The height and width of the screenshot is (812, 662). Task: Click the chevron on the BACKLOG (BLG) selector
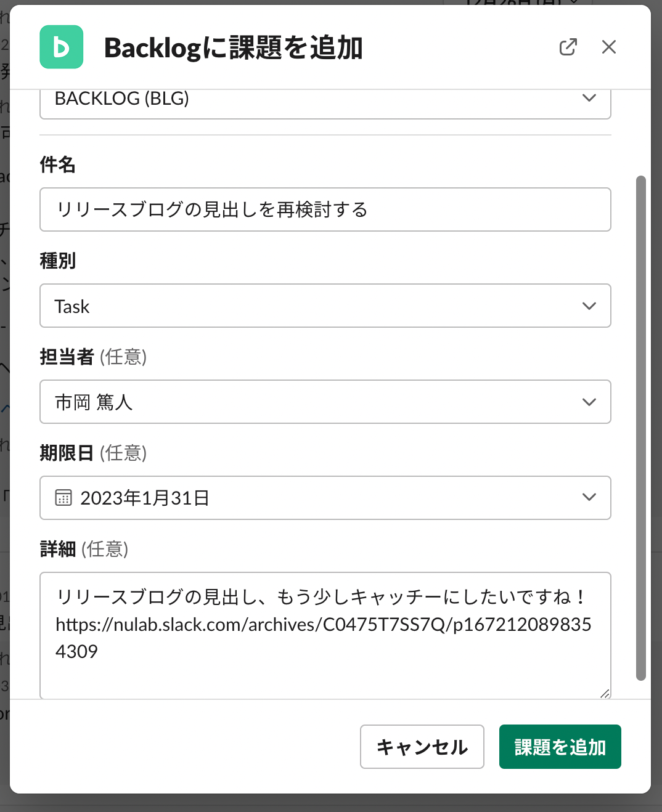[x=589, y=98]
